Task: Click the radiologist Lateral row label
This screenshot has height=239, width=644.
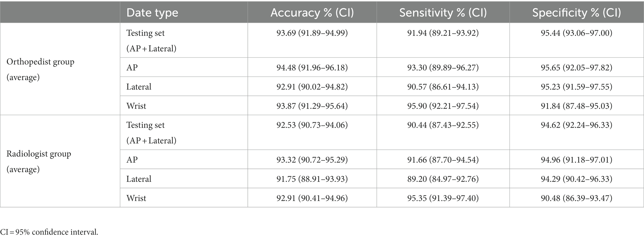Action: (139, 179)
